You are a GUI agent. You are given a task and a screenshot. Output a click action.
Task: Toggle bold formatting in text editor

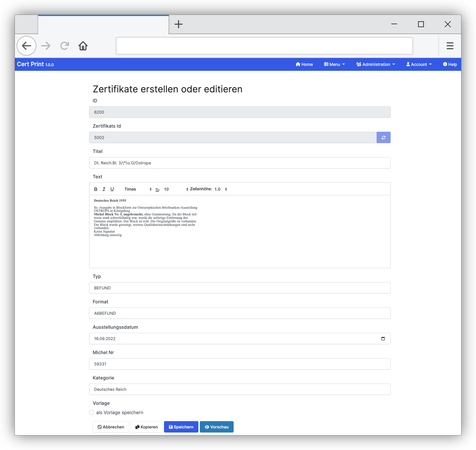96,189
